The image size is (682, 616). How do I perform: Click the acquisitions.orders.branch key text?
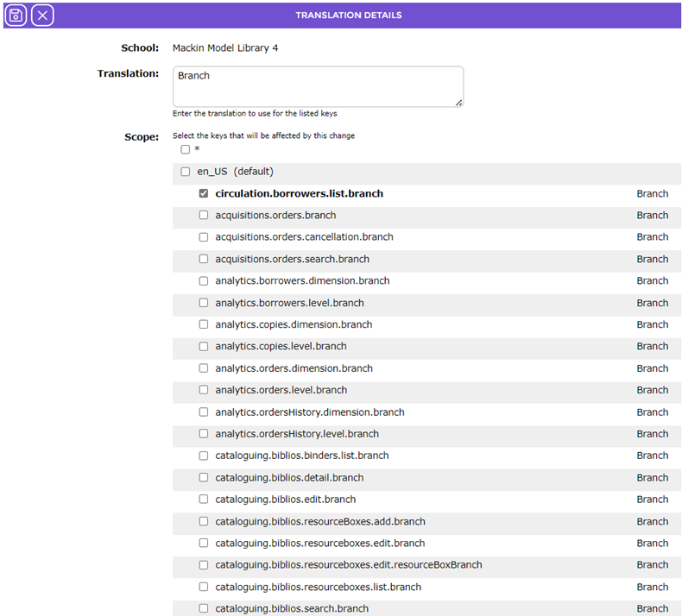pos(275,215)
